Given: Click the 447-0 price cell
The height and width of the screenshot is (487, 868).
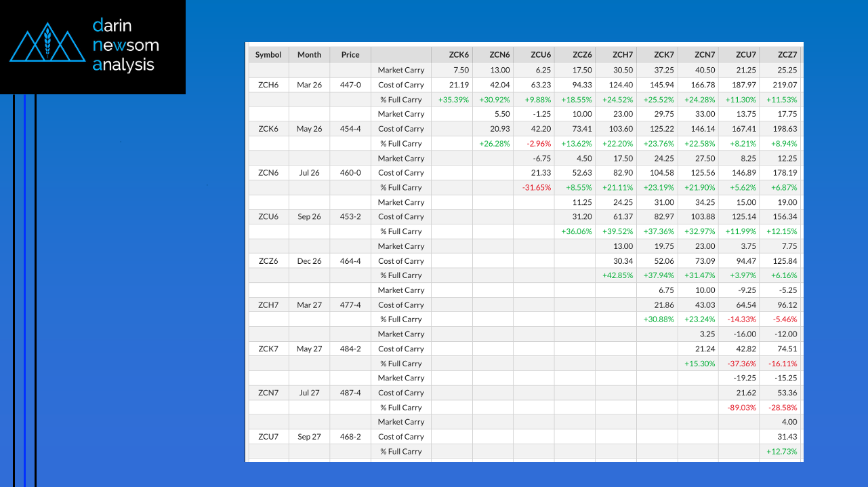Looking at the screenshot, I should 350,85.
